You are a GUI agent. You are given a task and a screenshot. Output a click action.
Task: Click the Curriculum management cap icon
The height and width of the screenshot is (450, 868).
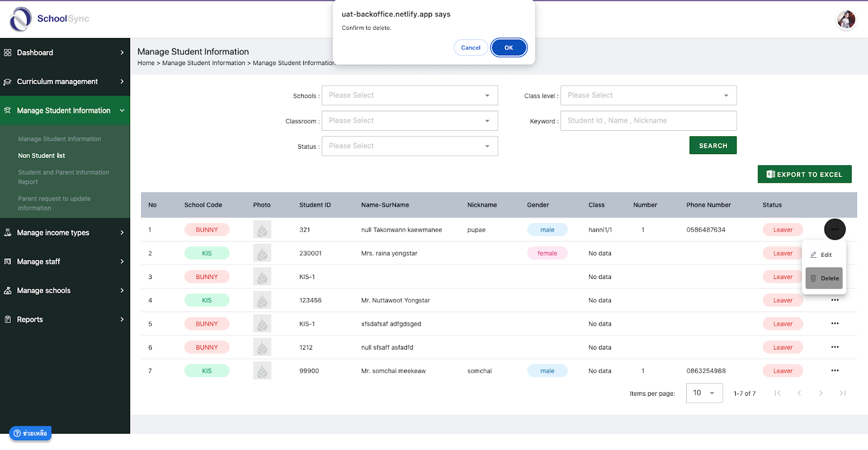8,82
